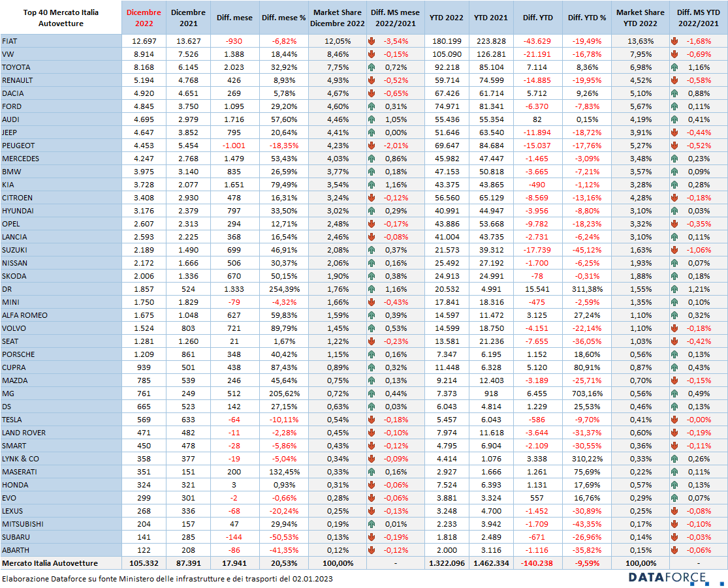Select MASERATI monthly change 132,45%

click(x=284, y=472)
